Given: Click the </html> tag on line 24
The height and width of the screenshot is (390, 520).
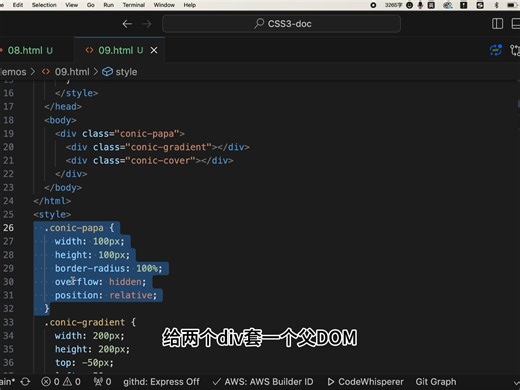Looking at the screenshot, I should click(52, 201).
